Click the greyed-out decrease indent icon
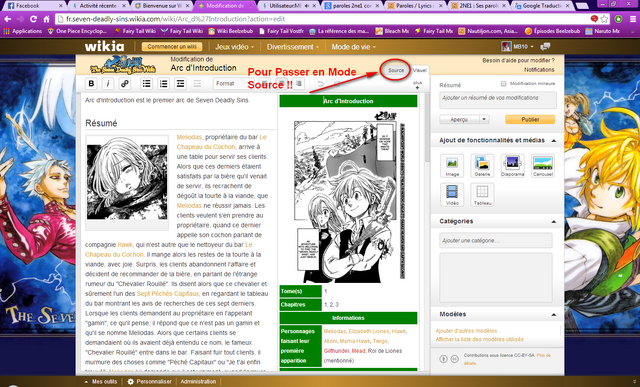Viewport: 640px width, 387px height. (197, 84)
